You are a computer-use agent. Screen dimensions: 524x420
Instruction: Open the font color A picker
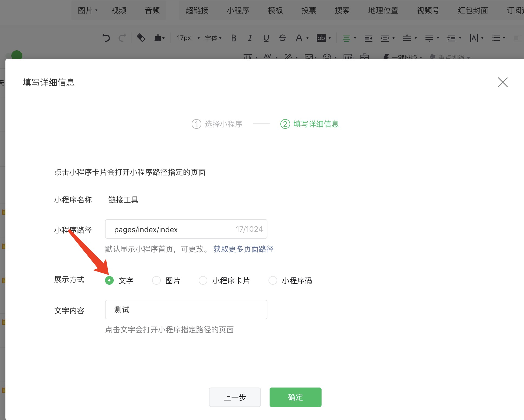tap(299, 38)
